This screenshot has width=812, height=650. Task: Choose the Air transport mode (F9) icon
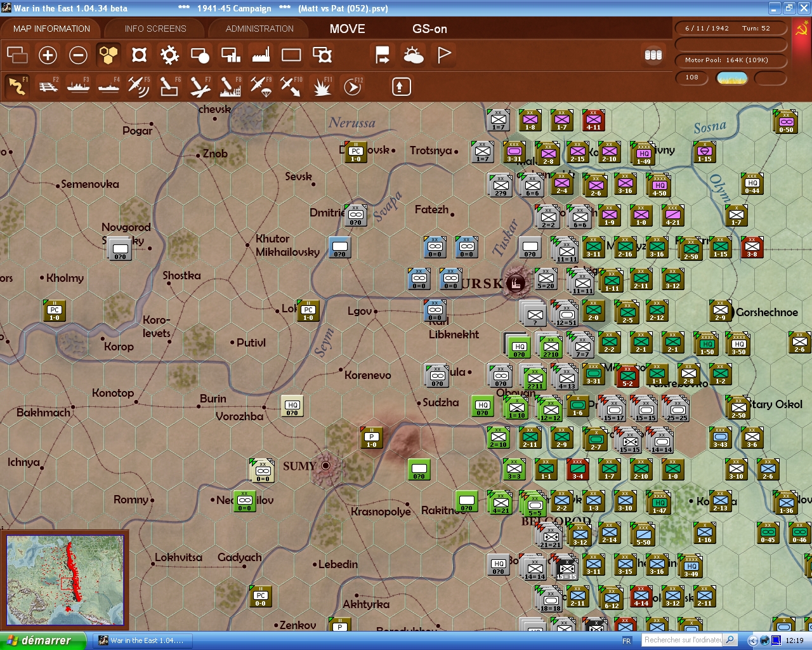[x=261, y=86]
